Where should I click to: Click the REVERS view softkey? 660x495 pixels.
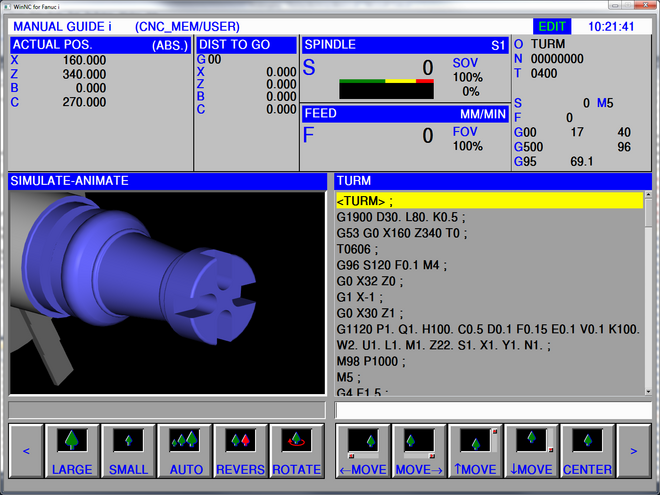coord(240,451)
